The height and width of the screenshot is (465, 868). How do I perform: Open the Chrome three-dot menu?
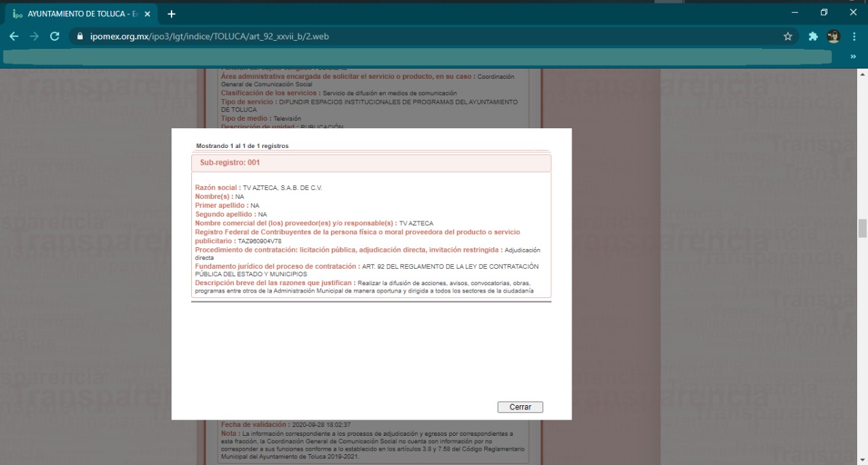pyautogui.click(x=854, y=37)
